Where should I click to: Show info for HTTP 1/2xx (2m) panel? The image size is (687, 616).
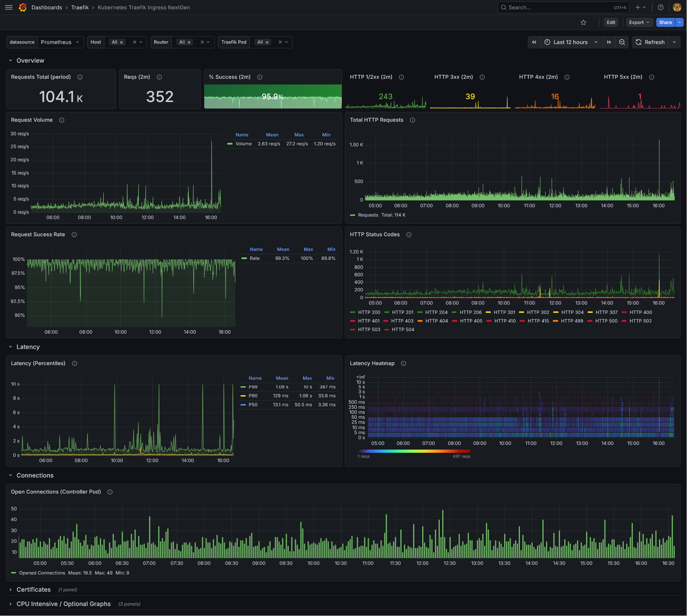pyautogui.click(x=401, y=77)
